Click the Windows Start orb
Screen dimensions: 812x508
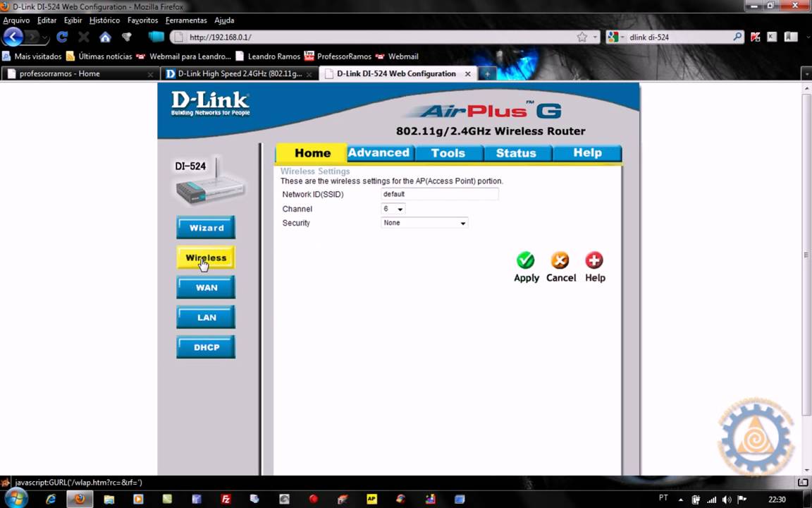16,499
